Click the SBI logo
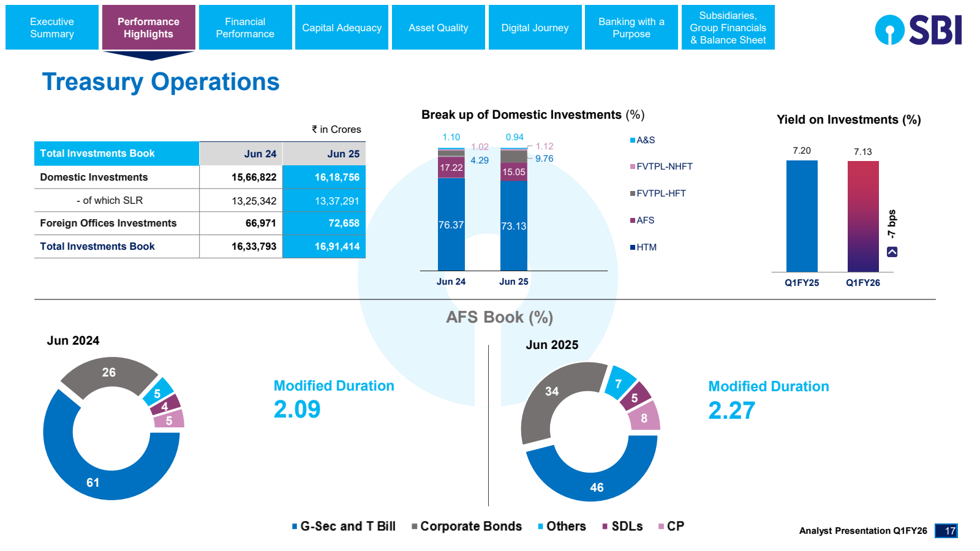This screenshot has height=551, width=980. click(918, 30)
